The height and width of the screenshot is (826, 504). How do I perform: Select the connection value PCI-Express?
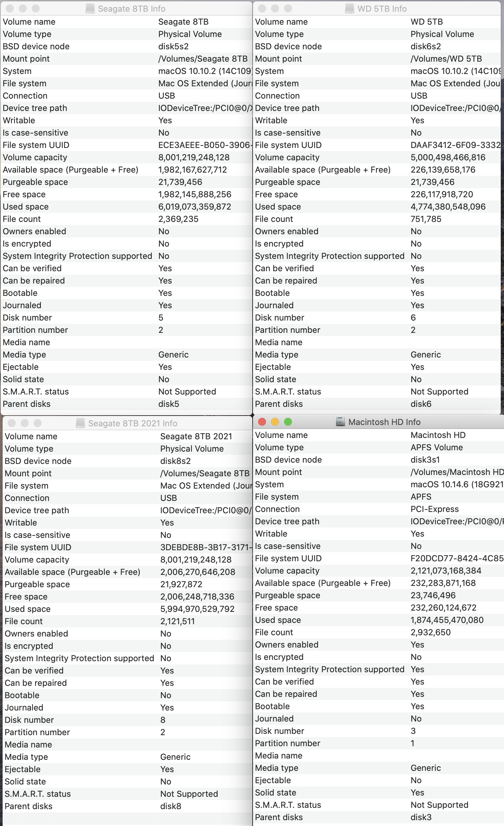(x=435, y=509)
